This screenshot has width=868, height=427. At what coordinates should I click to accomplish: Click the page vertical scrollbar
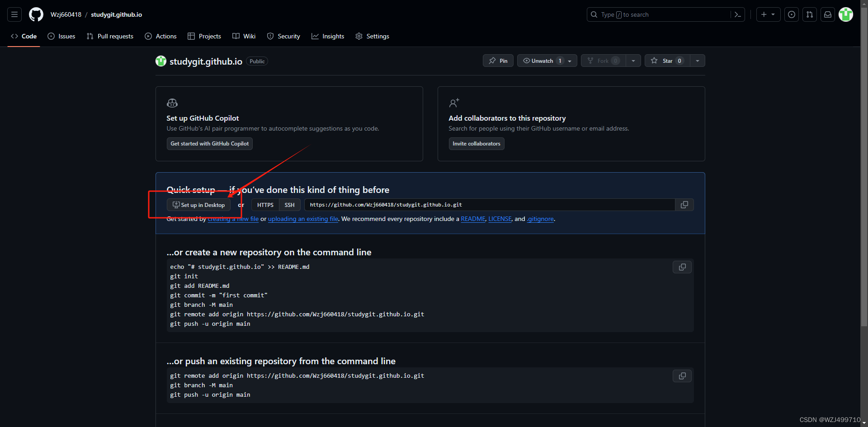tap(864, 167)
